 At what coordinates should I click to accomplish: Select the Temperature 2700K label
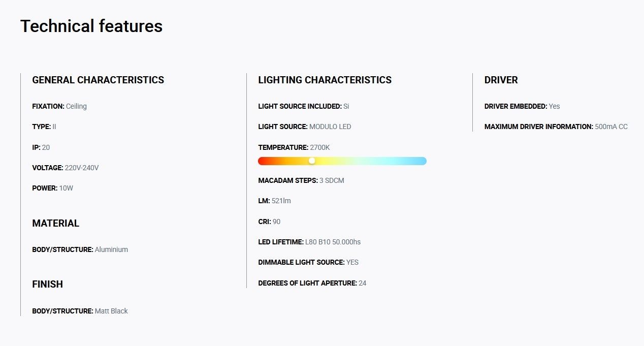[294, 147]
